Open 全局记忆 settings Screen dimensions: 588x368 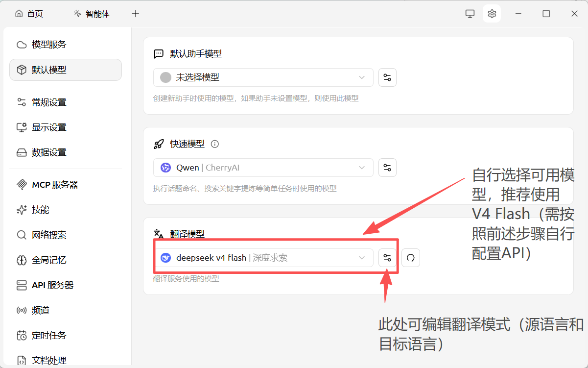click(66, 260)
